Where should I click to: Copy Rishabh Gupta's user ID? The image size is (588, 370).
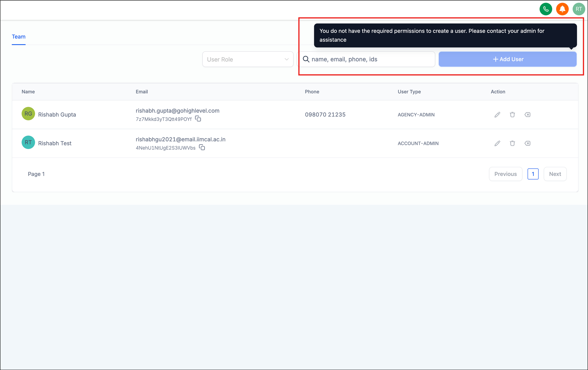coord(198,119)
